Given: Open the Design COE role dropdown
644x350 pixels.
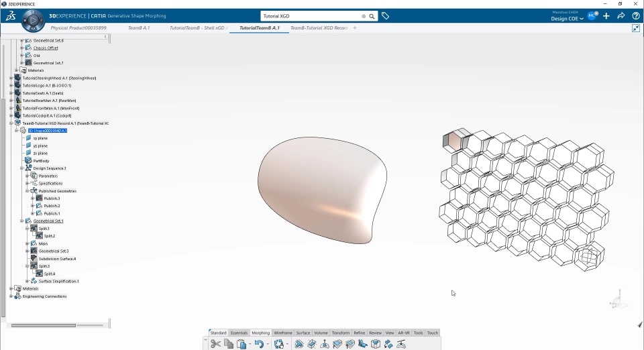Looking at the screenshot, I should tap(567, 19).
